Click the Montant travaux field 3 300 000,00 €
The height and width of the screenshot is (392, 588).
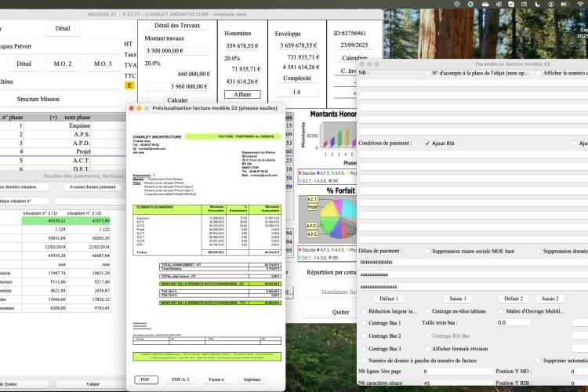(x=177, y=51)
